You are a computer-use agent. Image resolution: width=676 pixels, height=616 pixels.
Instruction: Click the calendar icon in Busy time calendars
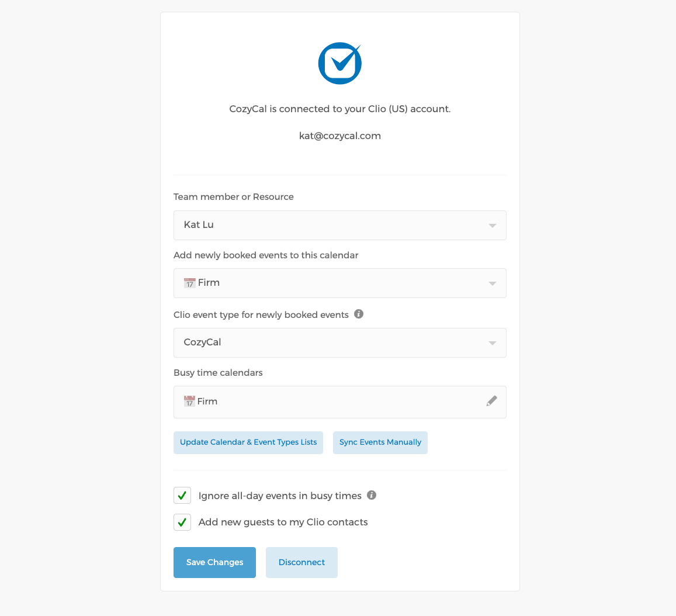tap(189, 402)
